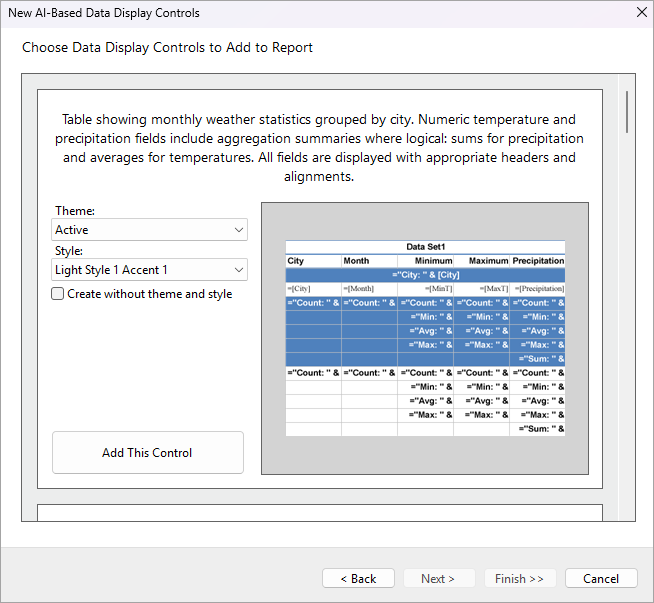
Task: Click the vertical scrollbar thumb of the control list
Action: tap(627, 112)
